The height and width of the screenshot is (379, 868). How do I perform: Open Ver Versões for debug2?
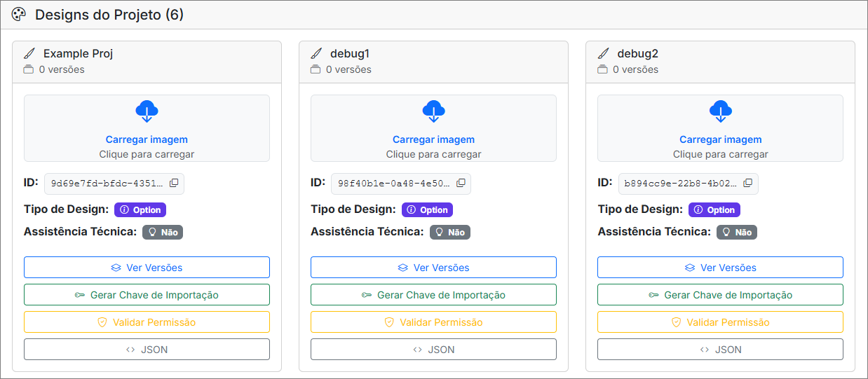[x=720, y=268]
